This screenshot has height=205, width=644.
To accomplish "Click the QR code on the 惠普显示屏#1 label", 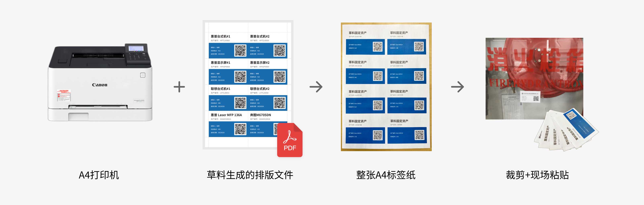I will (x=240, y=77).
